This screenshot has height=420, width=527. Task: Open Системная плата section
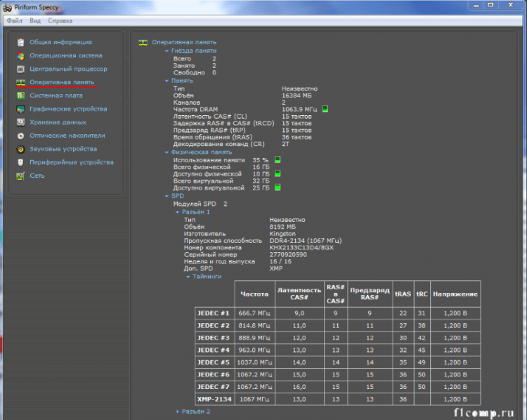point(56,96)
